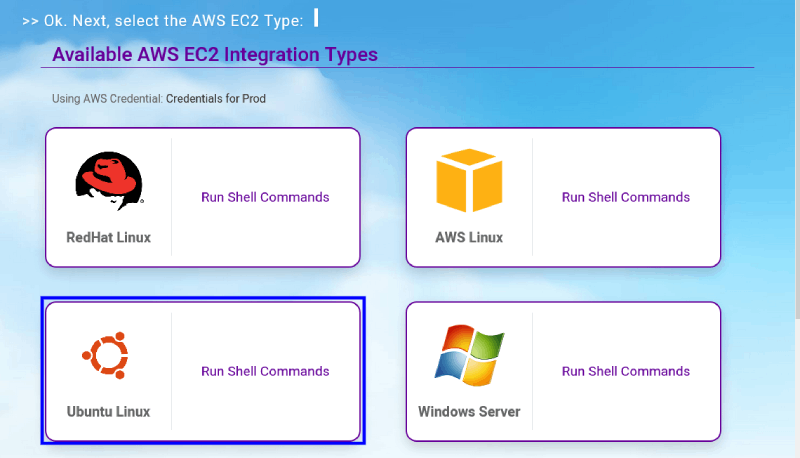Select the Windows Server label

(x=469, y=412)
